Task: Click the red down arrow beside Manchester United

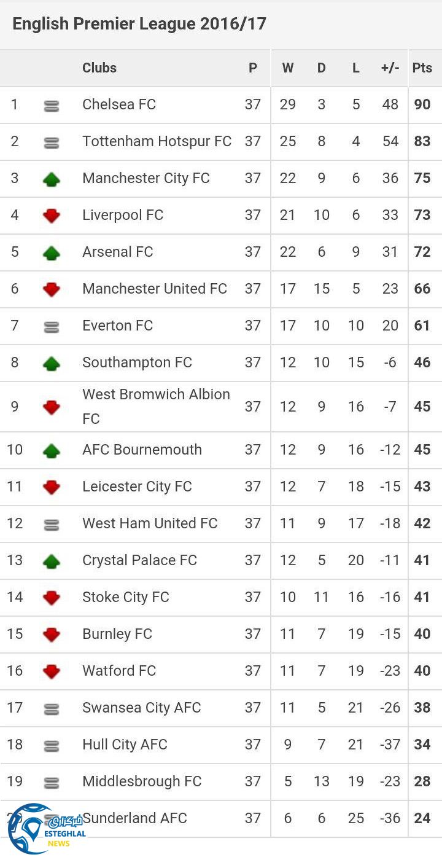Action: 52,289
